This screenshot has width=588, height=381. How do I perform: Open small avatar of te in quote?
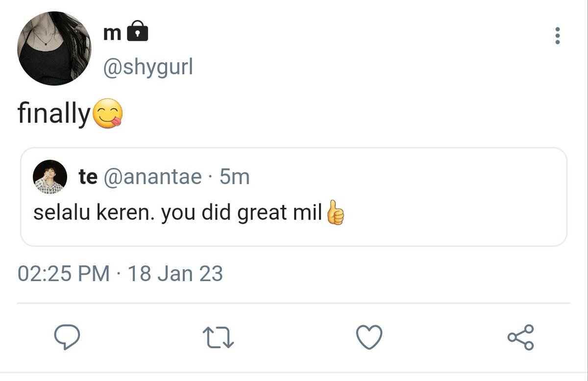(x=50, y=177)
